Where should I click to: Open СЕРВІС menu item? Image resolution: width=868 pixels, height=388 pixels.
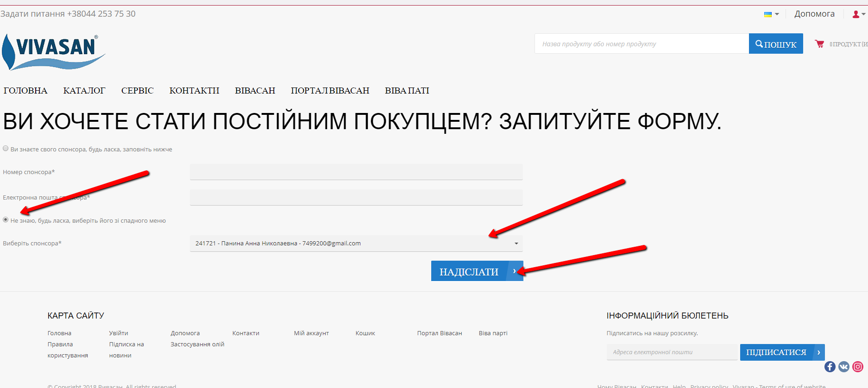click(x=138, y=91)
